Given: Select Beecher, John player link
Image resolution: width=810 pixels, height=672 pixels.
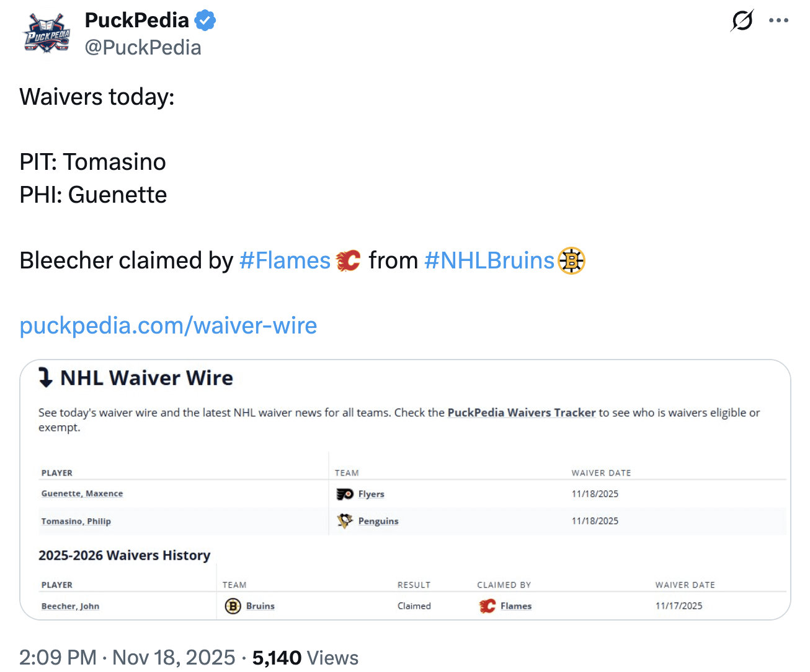Looking at the screenshot, I should click(x=70, y=606).
